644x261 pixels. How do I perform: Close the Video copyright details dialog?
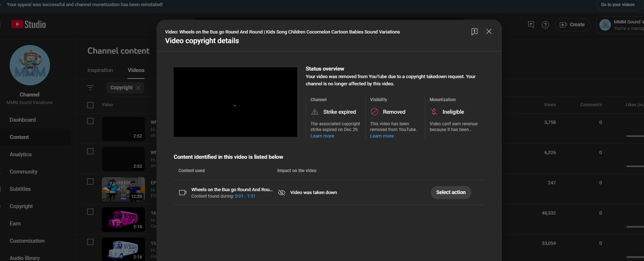(489, 31)
